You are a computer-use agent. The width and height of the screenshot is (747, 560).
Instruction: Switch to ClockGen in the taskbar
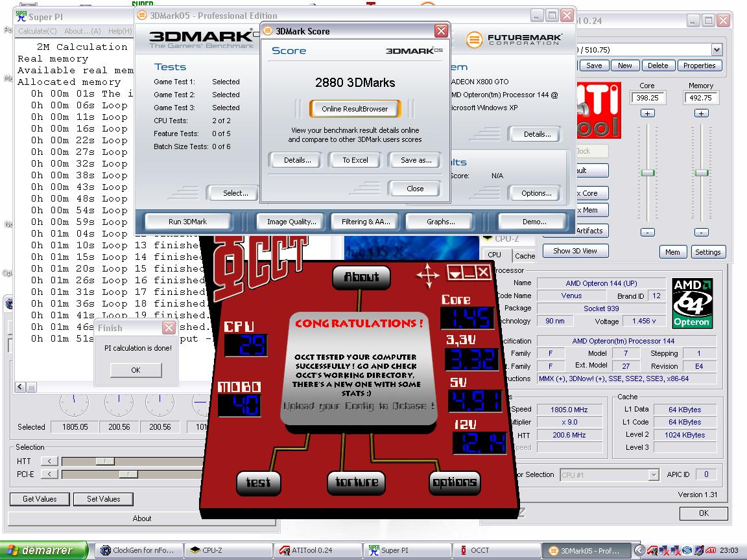141,550
